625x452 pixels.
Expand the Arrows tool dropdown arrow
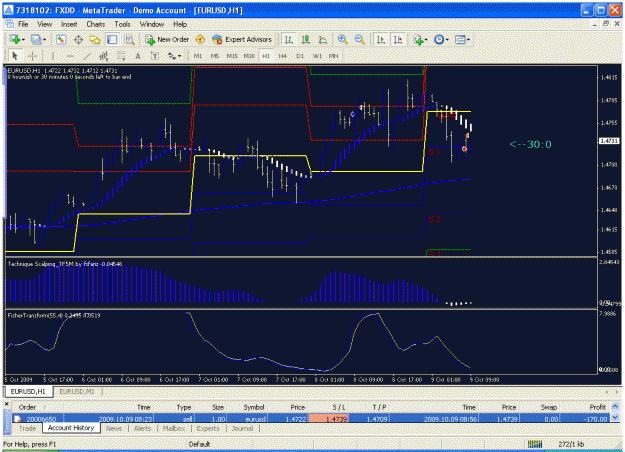point(180,56)
